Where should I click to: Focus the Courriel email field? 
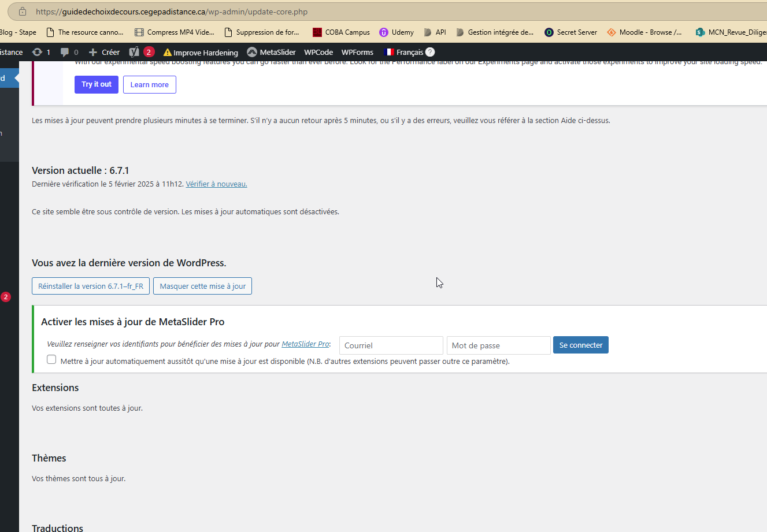391,345
